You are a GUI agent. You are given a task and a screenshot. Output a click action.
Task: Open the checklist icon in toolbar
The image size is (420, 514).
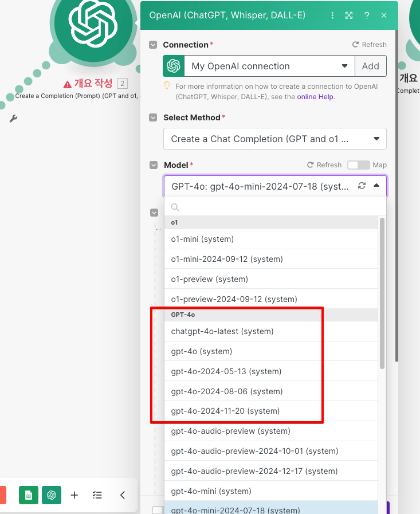coord(97,495)
